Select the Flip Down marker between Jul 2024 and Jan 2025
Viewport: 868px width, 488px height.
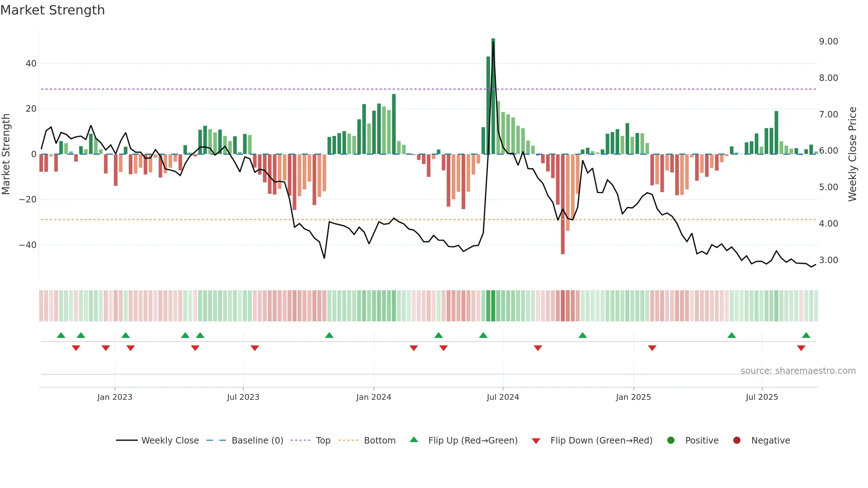[x=538, y=348]
